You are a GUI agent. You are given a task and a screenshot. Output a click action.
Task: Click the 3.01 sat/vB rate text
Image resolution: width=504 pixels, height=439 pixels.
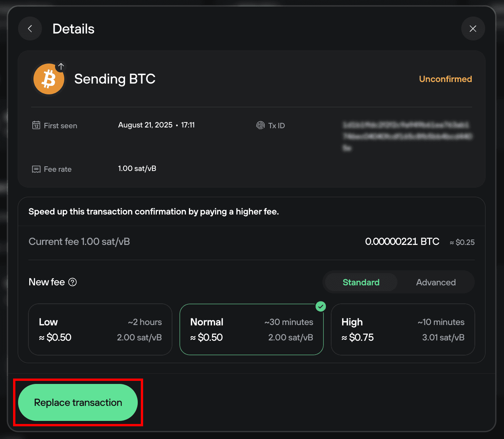(x=443, y=337)
